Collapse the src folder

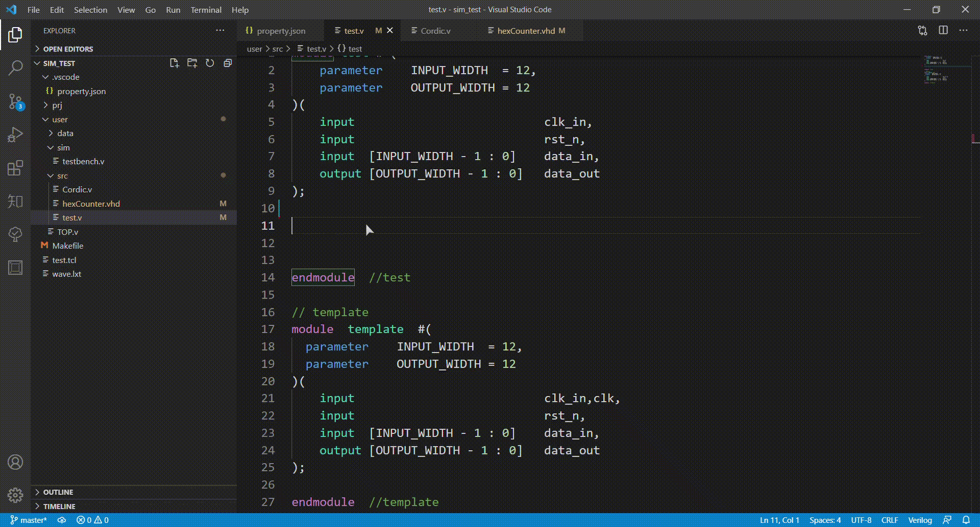coord(134,176)
